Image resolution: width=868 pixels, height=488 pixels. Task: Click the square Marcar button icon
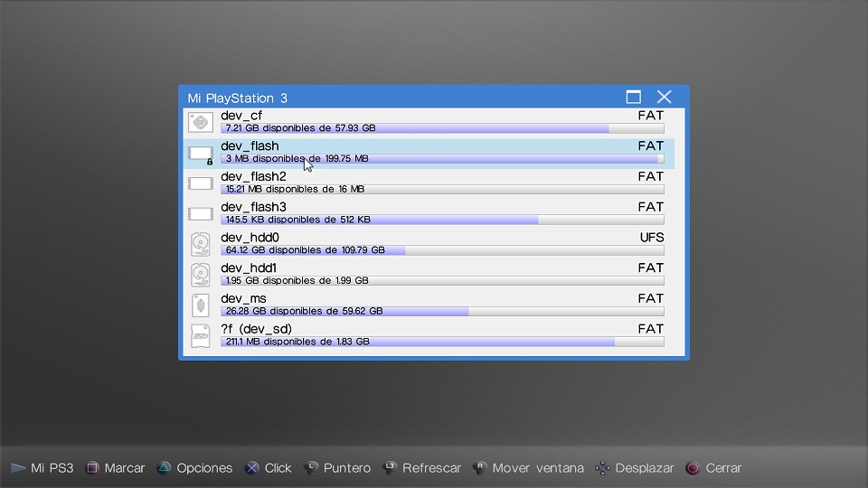click(x=92, y=468)
